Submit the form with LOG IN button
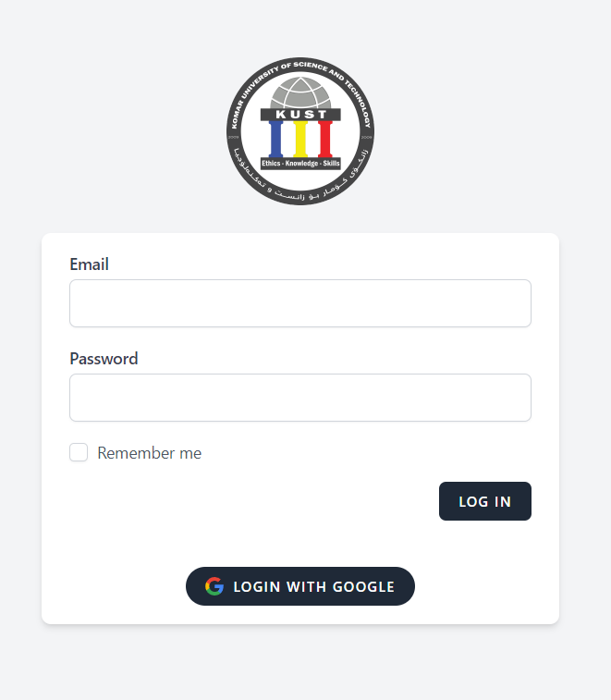This screenshot has height=700, width=611. [485, 501]
